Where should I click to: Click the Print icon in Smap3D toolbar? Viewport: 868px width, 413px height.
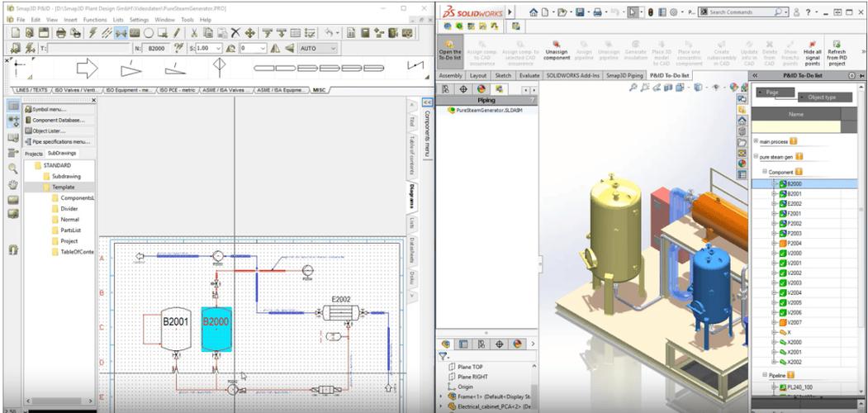[61, 32]
